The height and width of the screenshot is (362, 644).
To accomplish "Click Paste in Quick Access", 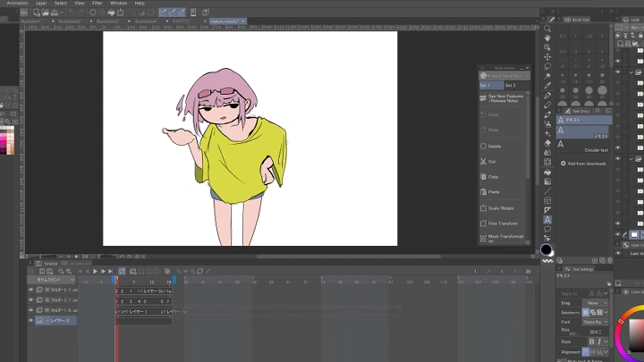I will (502, 191).
